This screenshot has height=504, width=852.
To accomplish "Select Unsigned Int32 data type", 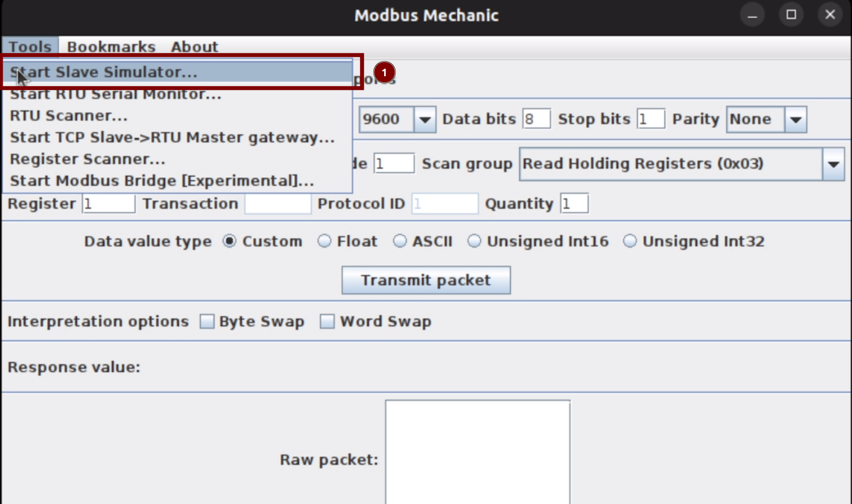I will [630, 241].
